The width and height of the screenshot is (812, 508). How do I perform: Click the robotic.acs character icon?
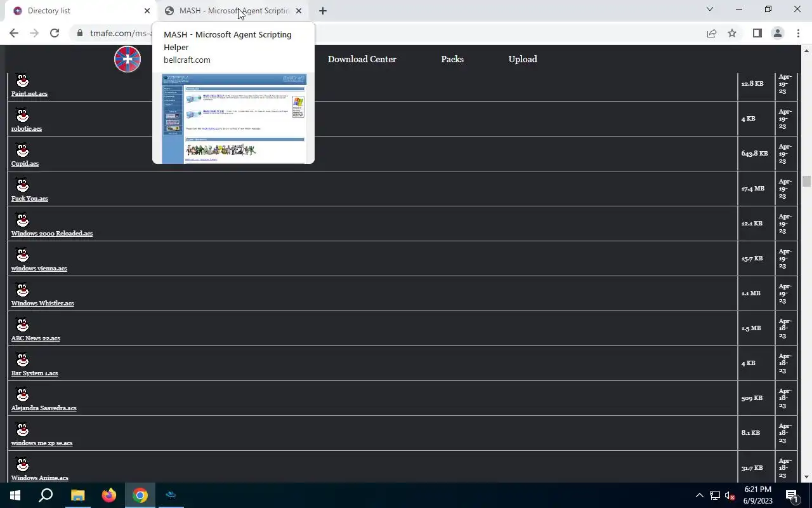point(22,116)
